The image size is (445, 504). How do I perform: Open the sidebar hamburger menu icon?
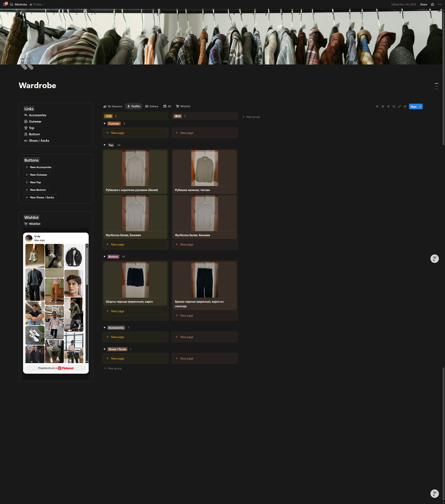point(4,4)
